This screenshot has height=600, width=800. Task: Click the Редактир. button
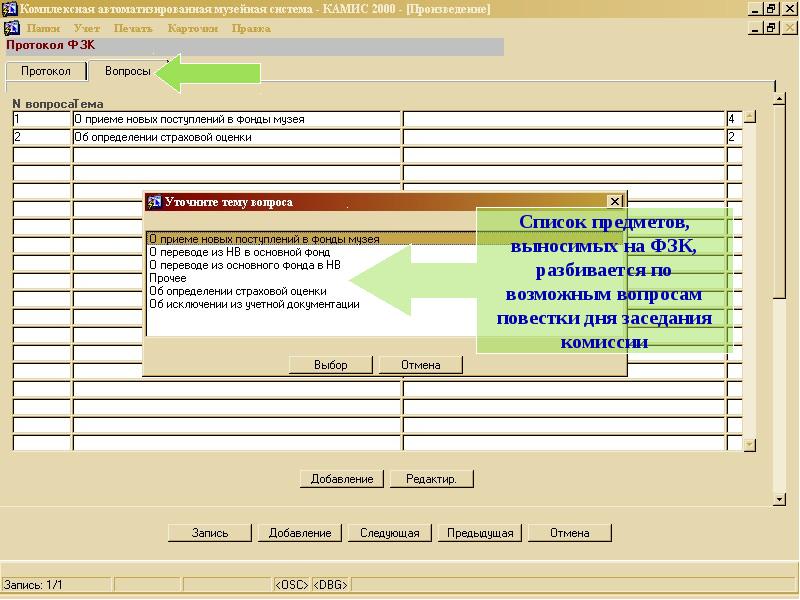pos(431,479)
